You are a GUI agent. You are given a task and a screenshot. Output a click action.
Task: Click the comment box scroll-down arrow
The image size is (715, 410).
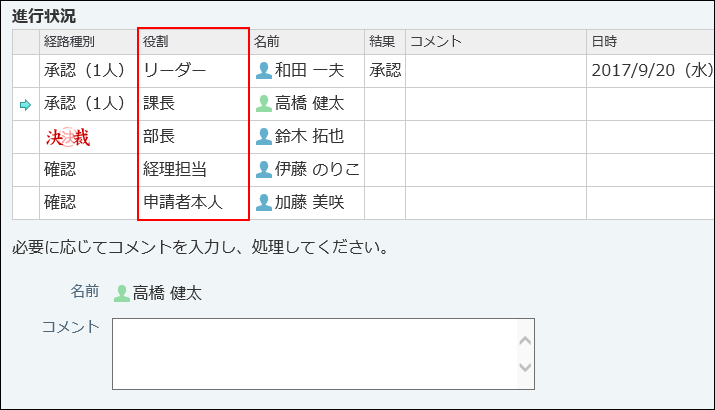coord(524,368)
